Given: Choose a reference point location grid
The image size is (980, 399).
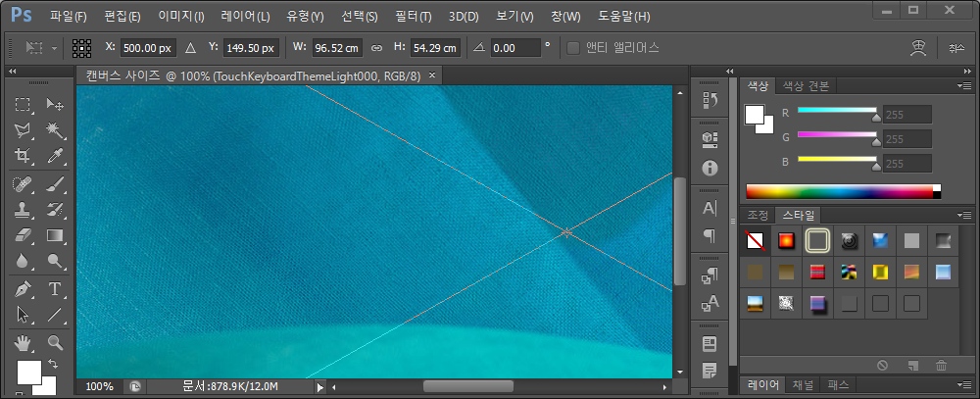Looking at the screenshot, I should coord(82,47).
